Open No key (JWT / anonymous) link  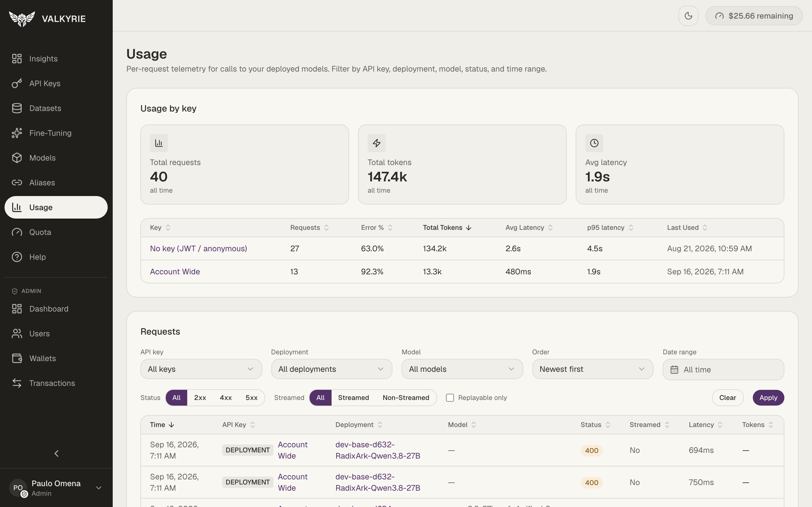pyautogui.click(x=198, y=248)
